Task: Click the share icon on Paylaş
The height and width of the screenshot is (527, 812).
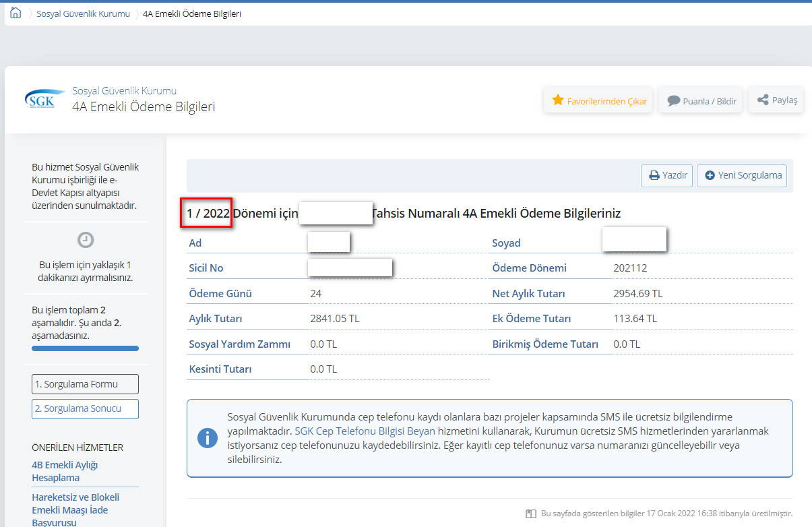Action: pos(763,100)
